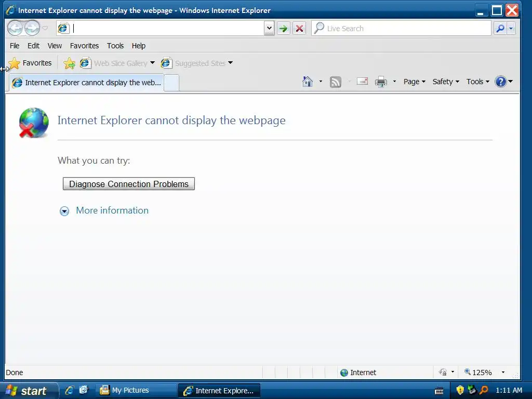Screen dimensions: 532x399
Task: Select the 'Internet Explorer cannot display' tab
Action: tap(86, 83)
